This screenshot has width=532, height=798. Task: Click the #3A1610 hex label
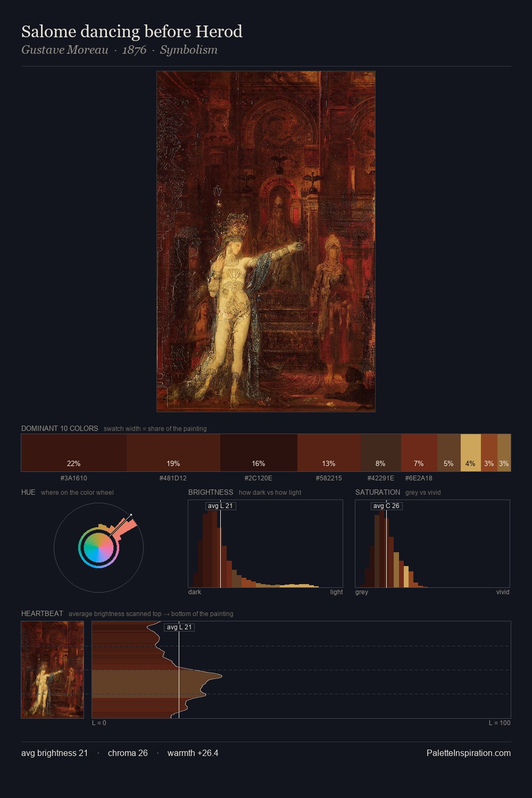point(74,478)
